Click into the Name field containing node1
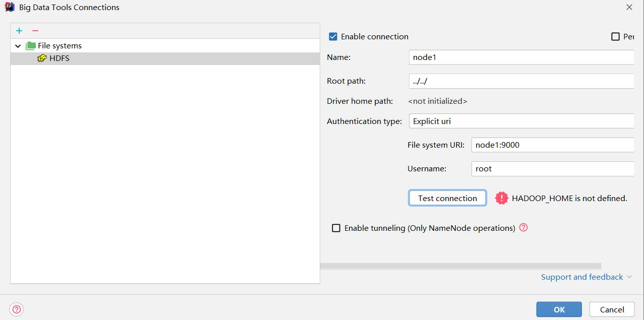 click(521, 57)
